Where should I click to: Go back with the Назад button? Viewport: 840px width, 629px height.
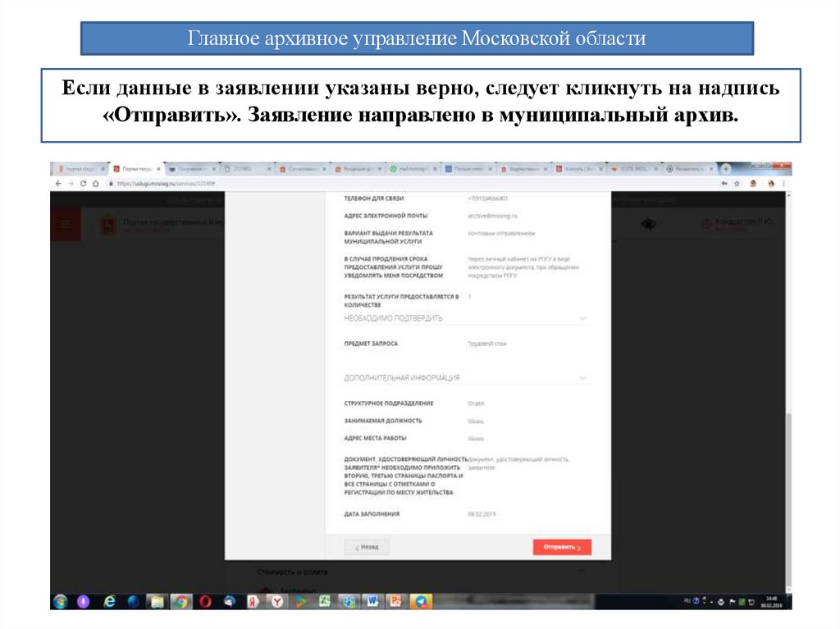point(367,547)
